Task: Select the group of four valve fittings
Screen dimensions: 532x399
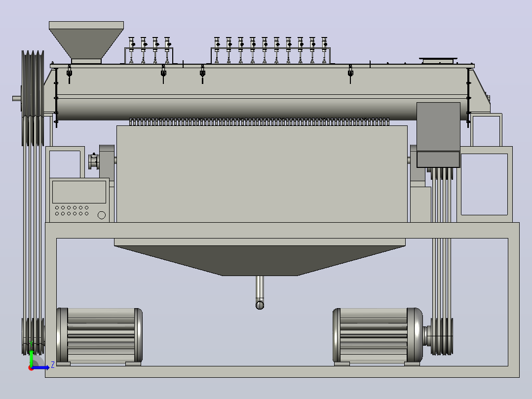Action: [149, 50]
